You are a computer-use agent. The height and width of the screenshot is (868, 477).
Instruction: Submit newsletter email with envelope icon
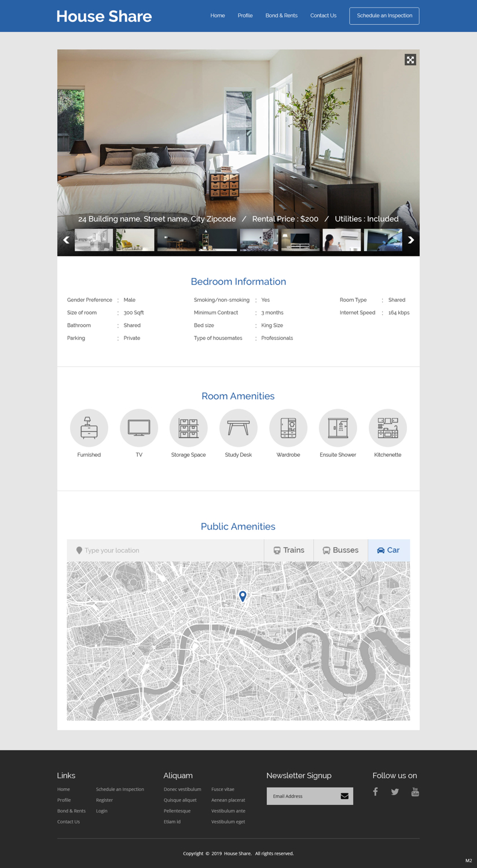[x=344, y=796]
